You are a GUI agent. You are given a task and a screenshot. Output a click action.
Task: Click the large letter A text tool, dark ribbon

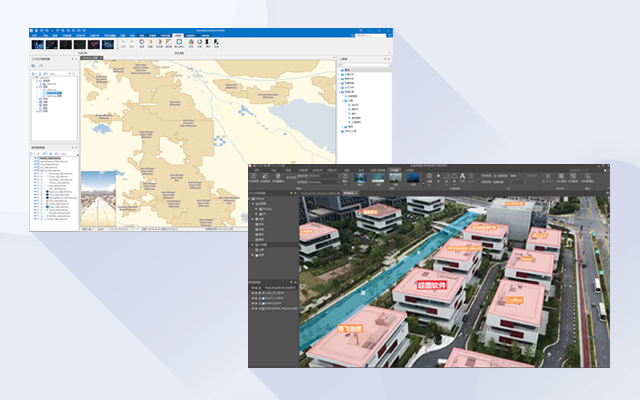pyautogui.click(x=462, y=176)
